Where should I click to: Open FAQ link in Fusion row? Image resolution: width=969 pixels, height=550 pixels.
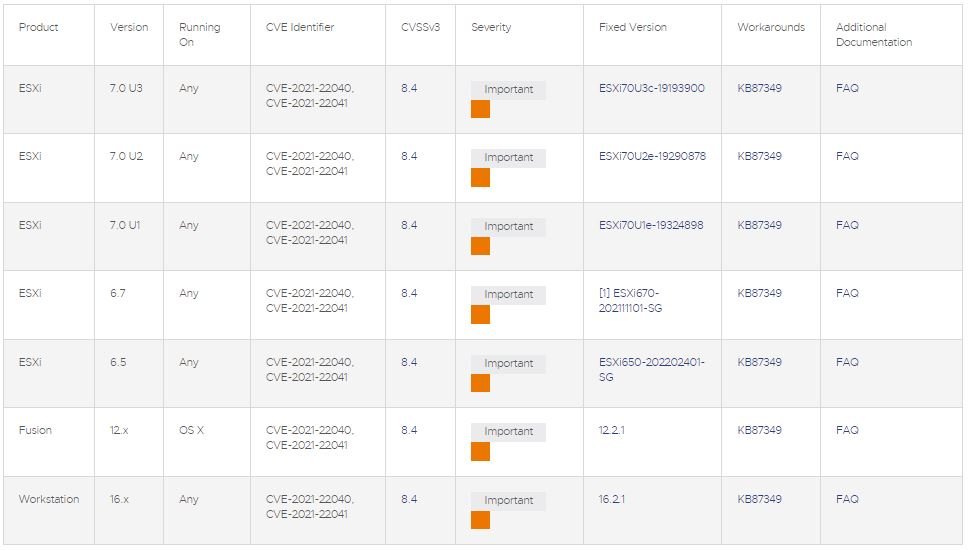click(x=847, y=430)
